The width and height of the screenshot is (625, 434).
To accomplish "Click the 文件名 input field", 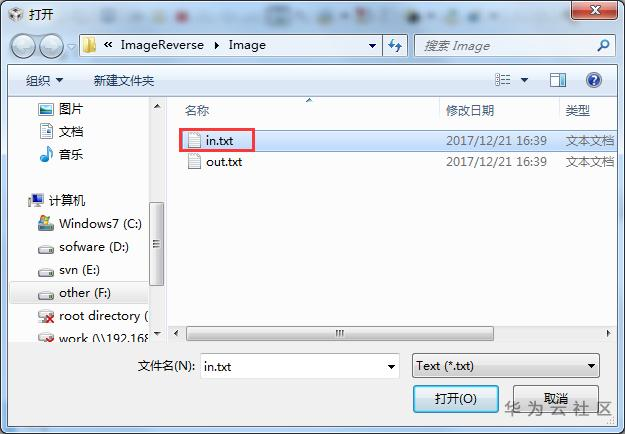I will pos(300,366).
